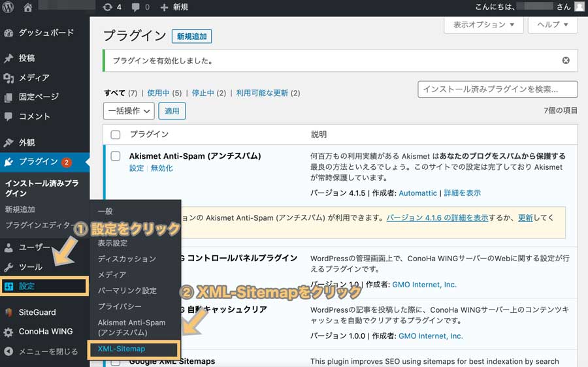
Task: Click Akismet 無効化 link
Action: coord(161,168)
